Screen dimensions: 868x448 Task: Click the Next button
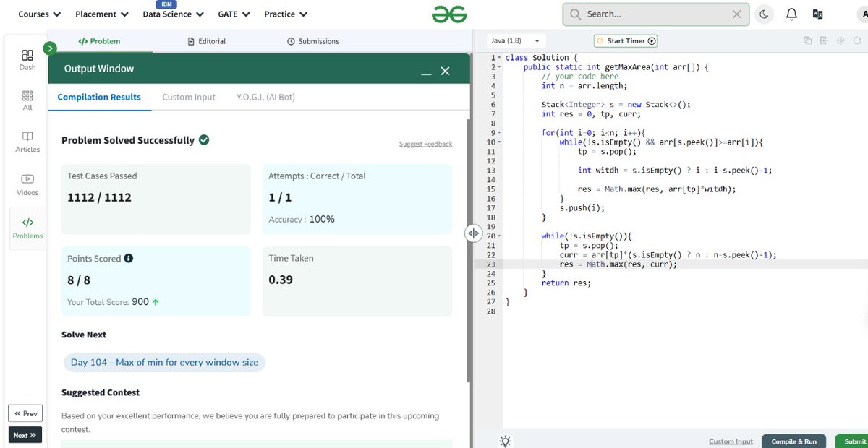pyautogui.click(x=25, y=435)
